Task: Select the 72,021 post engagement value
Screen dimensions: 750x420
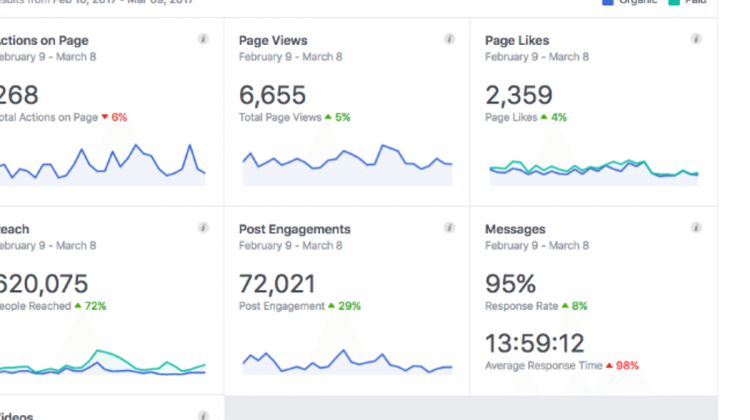Action: tap(277, 284)
